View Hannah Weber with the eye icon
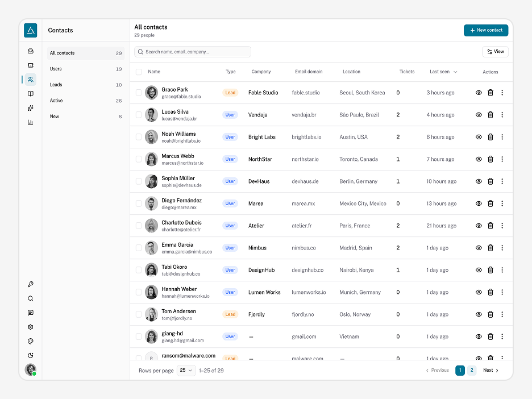The image size is (532, 399). pos(479,292)
